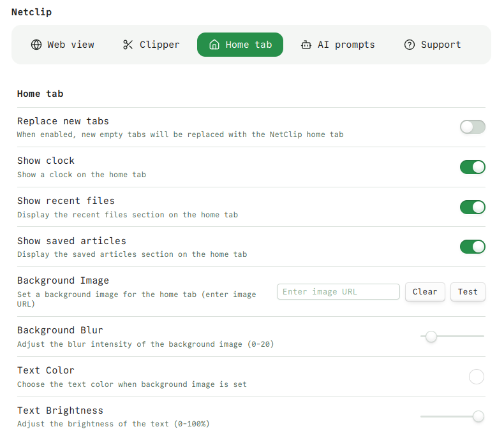Focus the Enter image URL field
504x443 pixels.
click(x=338, y=292)
